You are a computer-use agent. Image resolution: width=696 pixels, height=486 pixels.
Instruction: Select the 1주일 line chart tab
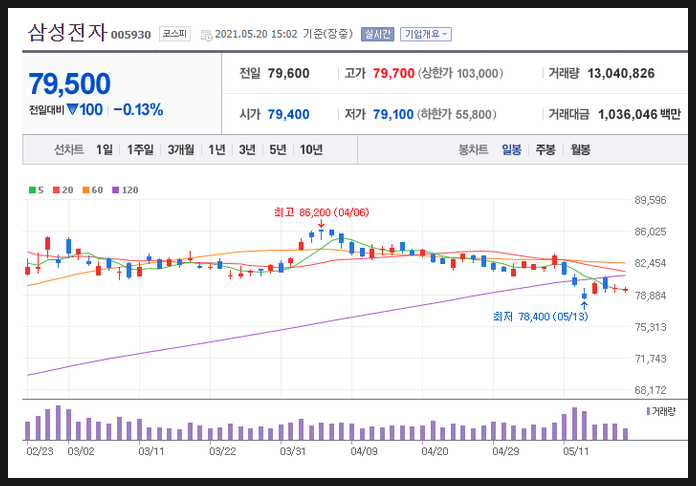(x=140, y=150)
